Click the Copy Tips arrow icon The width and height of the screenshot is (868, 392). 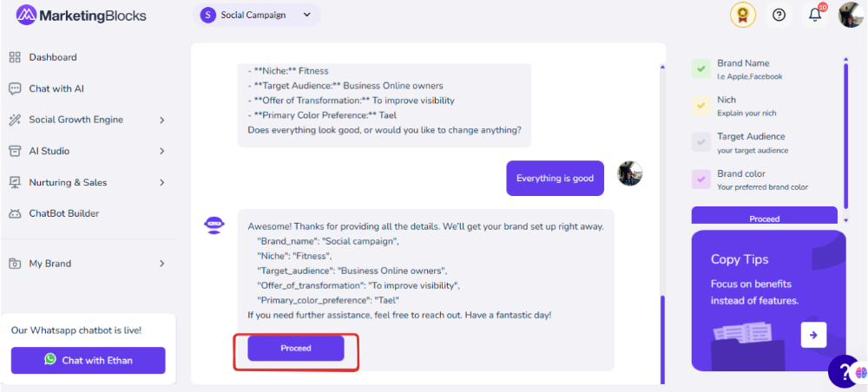(x=813, y=335)
